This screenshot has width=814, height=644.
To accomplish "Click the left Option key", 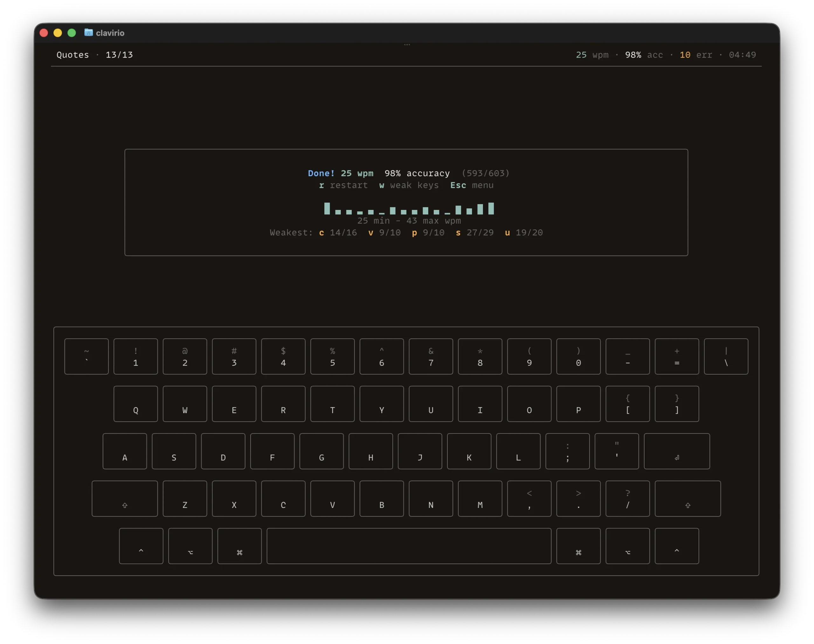I will pos(190,546).
